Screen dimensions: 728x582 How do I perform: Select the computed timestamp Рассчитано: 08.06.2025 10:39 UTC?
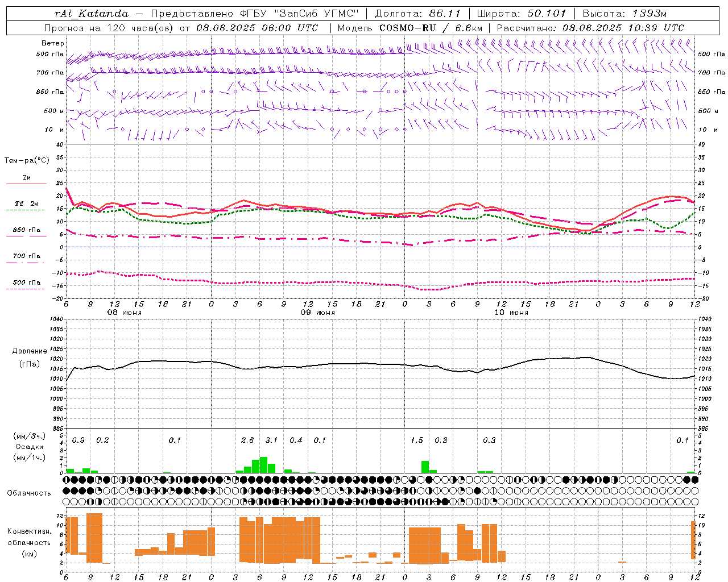pos(590,28)
